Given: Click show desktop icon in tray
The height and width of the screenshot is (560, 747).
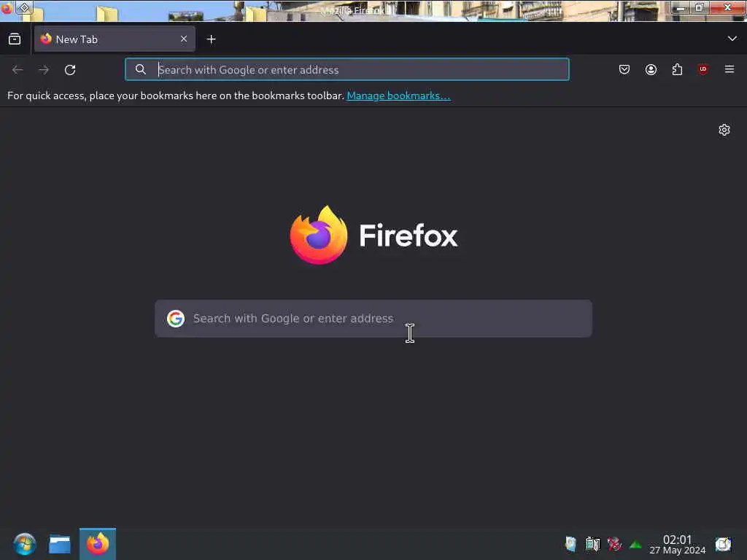Looking at the screenshot, I should point(723,544).
